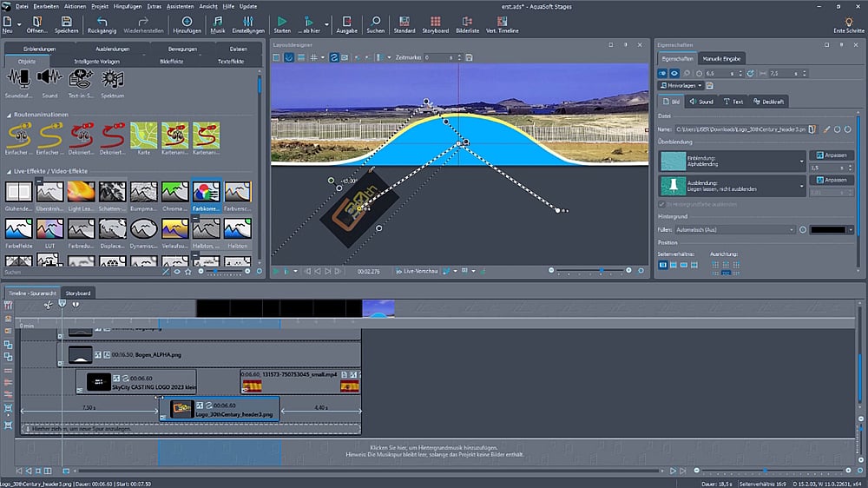Switch to the Storyboard tab in timeline

pos(77,293)
